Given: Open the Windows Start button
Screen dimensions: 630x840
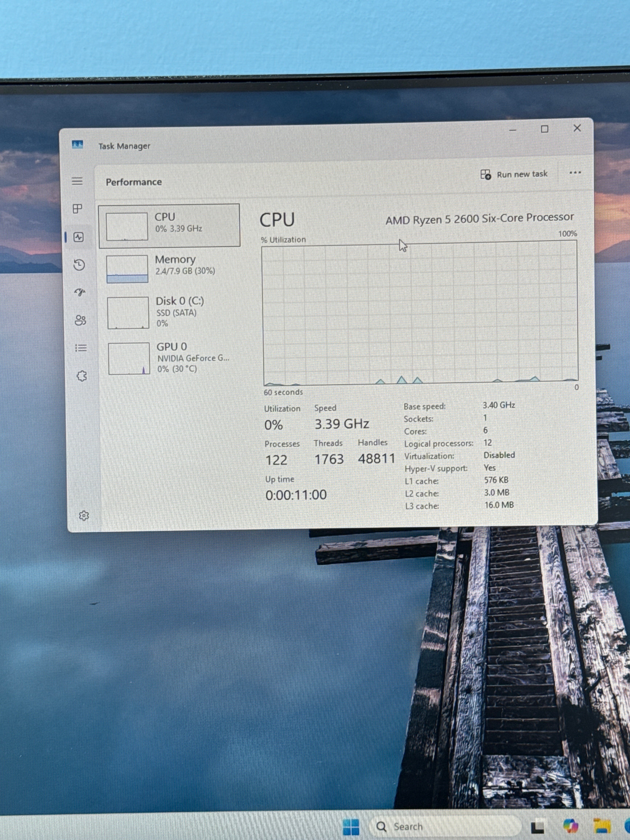Looking at the screenshot, I should [x=350, y=827].
